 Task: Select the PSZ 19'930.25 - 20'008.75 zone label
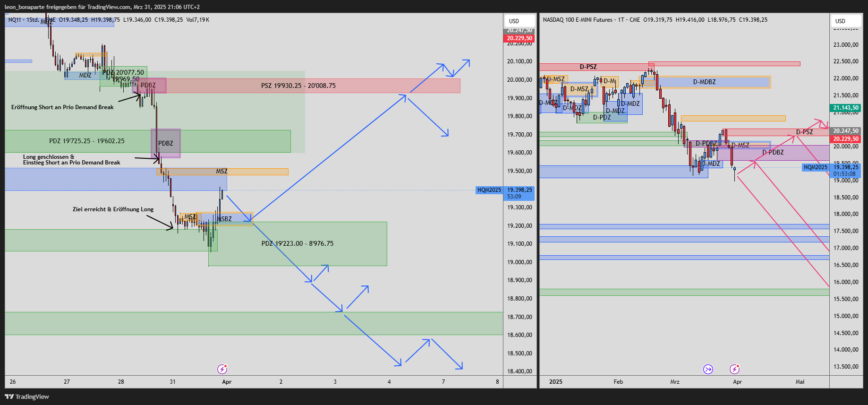[298, 86]
